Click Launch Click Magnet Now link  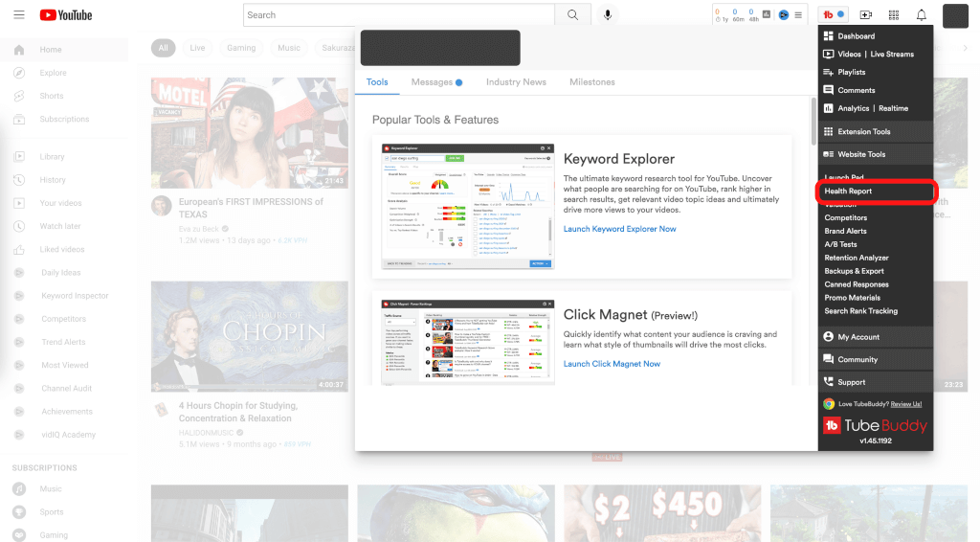pyautogui.click(x=612, y=364)
